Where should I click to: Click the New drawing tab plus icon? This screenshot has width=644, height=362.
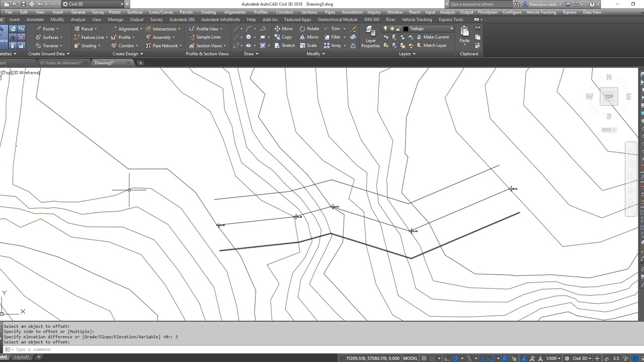pos(140,63)
